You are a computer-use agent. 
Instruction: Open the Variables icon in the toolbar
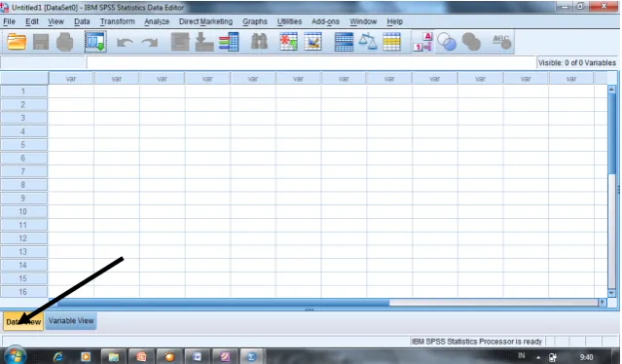[x=229, y=42]
